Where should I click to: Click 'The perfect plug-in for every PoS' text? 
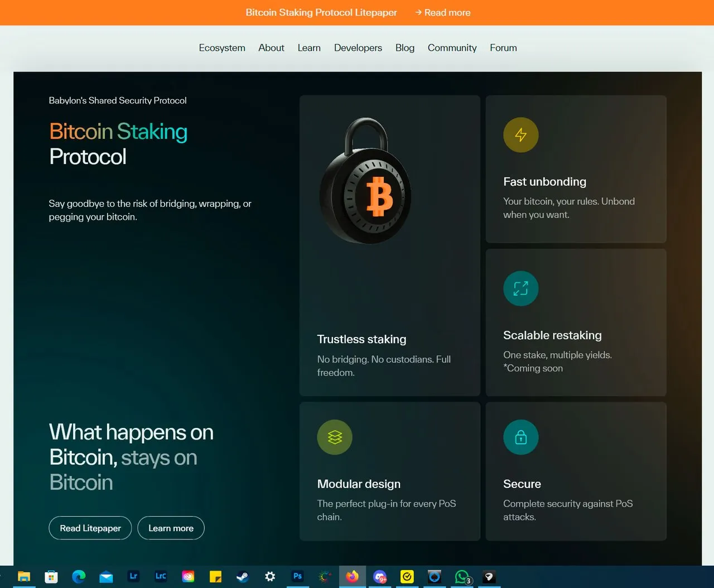tap(387, 510)
